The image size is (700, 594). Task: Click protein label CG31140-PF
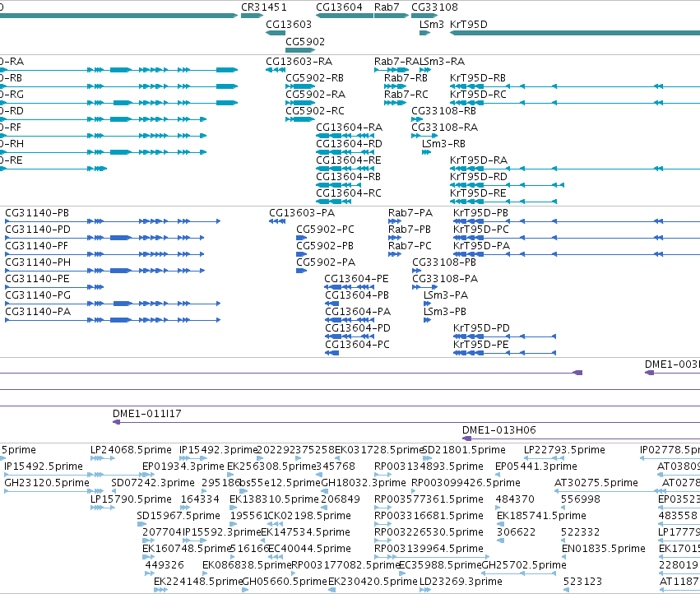[x=37, y=246]
